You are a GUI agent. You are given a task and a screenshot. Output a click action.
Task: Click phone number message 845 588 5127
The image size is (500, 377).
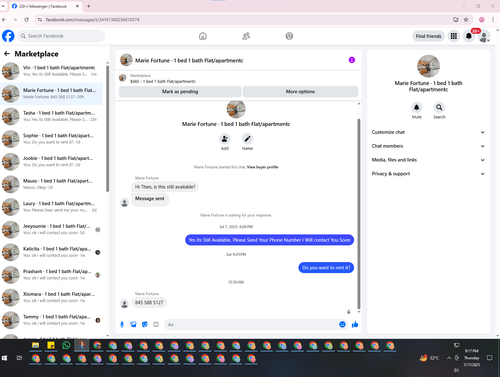(x=149, y=303)
